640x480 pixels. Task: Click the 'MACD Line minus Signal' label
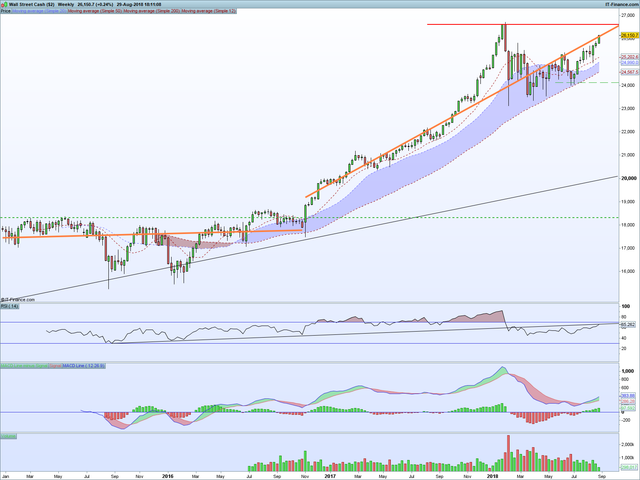click(24, 366)
